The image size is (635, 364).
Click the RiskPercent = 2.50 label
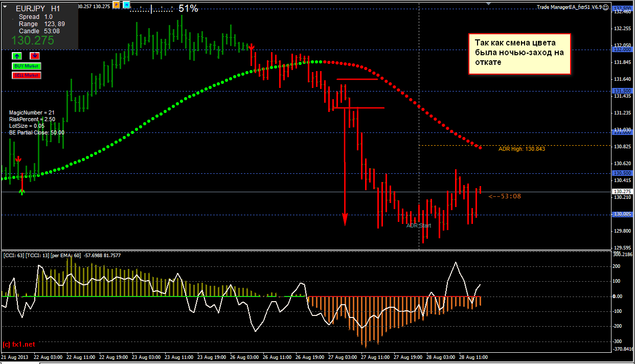[x=32, y=119]
